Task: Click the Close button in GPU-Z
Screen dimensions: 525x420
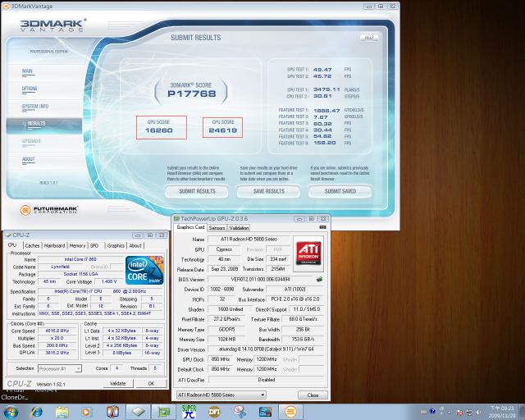Action: (313, 395)
